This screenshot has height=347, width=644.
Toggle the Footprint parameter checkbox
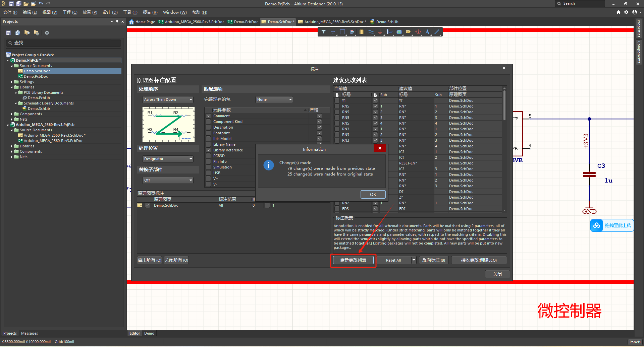(208, 133)
